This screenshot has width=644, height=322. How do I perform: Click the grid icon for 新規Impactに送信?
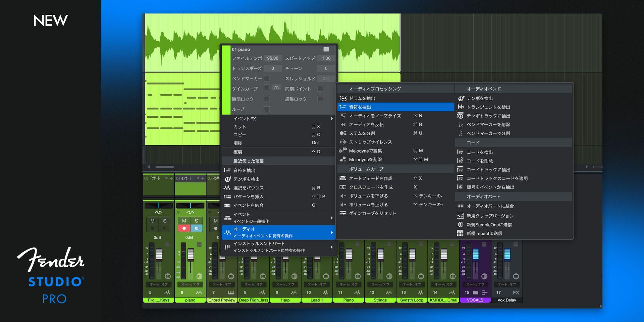[x=461, y=233]
